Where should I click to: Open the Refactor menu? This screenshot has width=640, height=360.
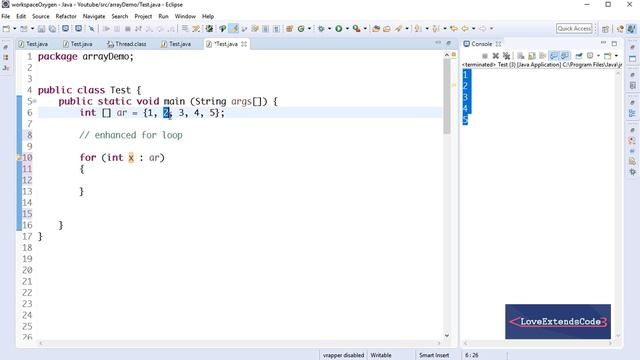(x=66, y=16)
